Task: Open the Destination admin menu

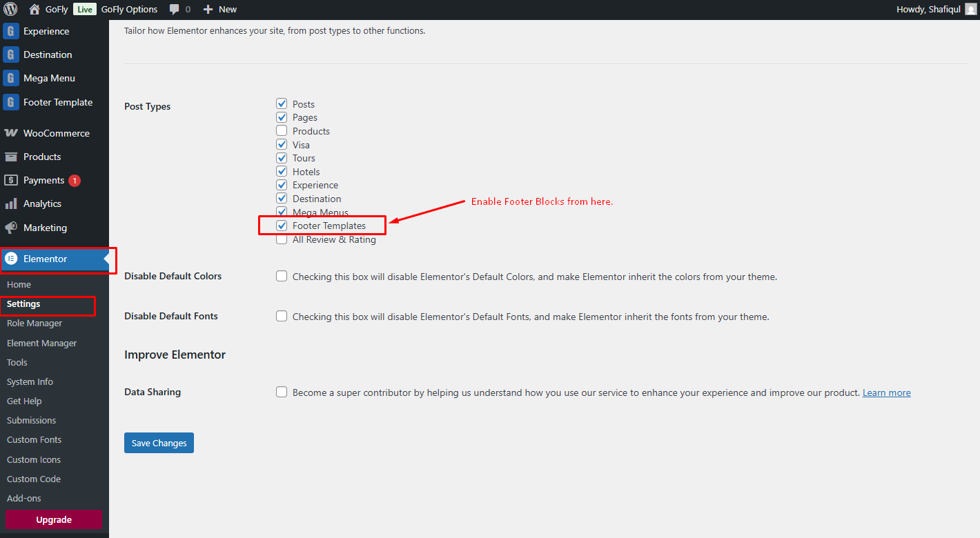Action: [55, 54]
